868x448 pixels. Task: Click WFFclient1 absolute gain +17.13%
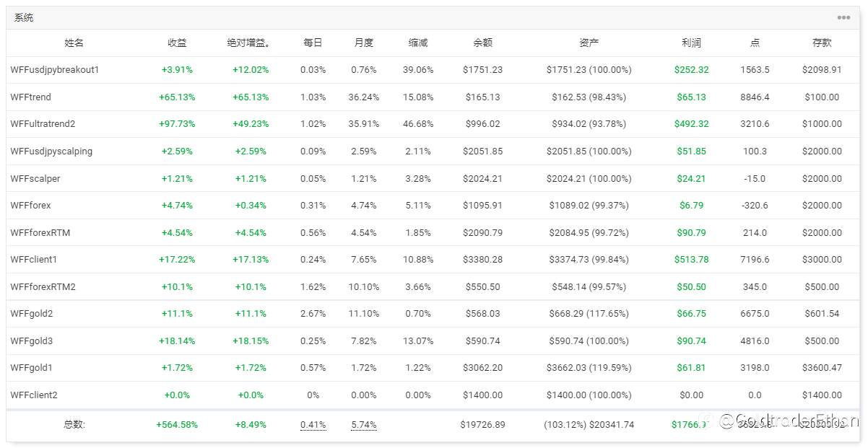(x=251, y=260)
